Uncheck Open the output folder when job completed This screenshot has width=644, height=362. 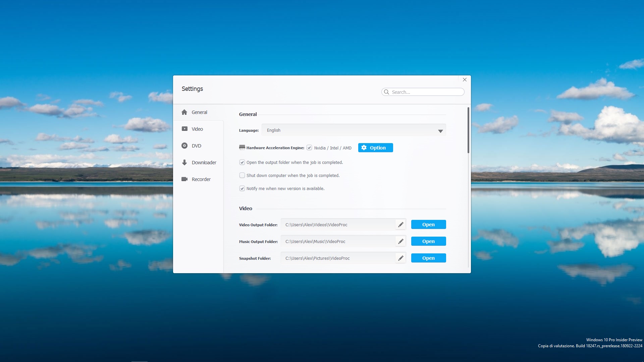pyautogui.click(x=242, y=162)
